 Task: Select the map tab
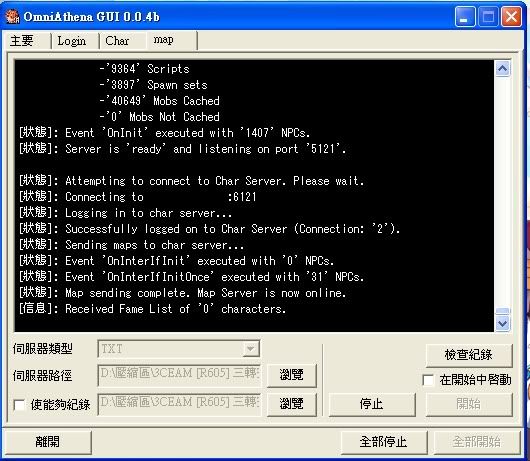coord(172,40)
